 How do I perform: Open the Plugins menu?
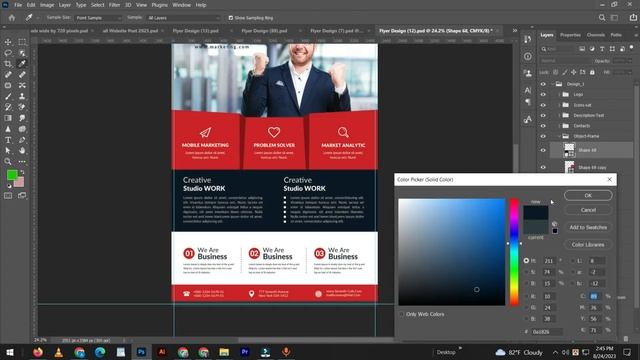160,5
